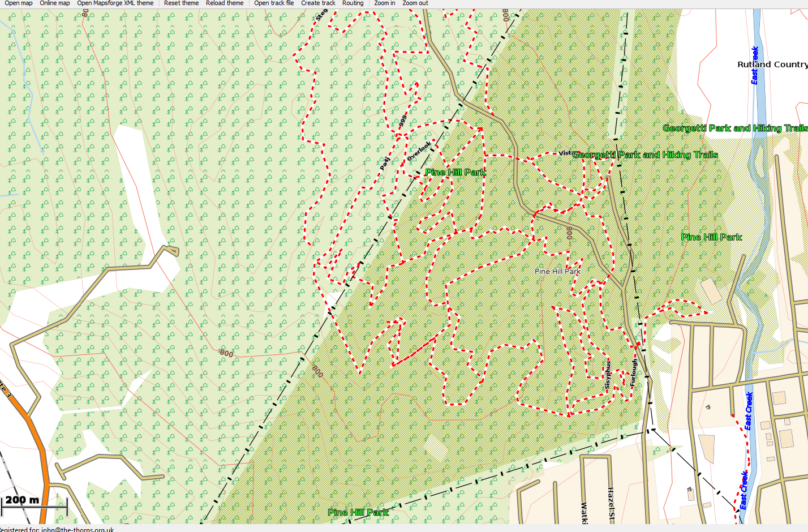Click the Furlough trail label
The width and height of the screenshot is (808, 532).
(x=634, y=372)
